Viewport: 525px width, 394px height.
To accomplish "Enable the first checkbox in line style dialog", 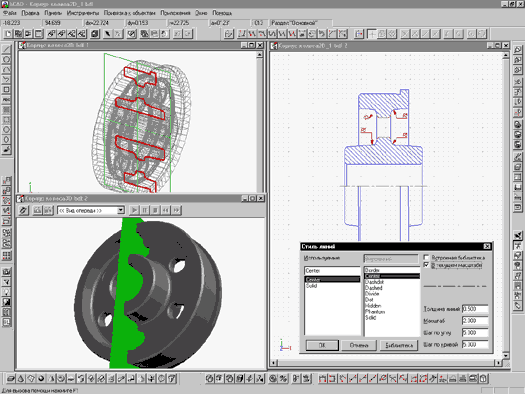I will tap(427, 257).
